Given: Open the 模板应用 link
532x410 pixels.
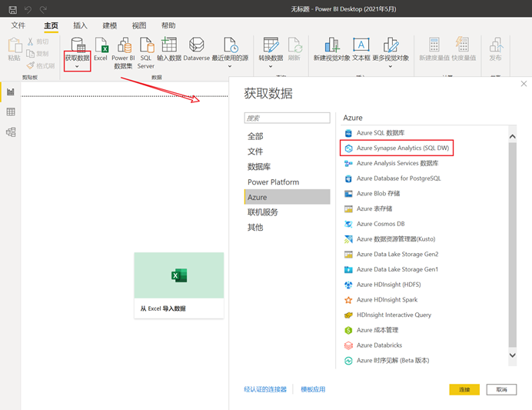Looking at the screenshot, I should tap(313, 389).
